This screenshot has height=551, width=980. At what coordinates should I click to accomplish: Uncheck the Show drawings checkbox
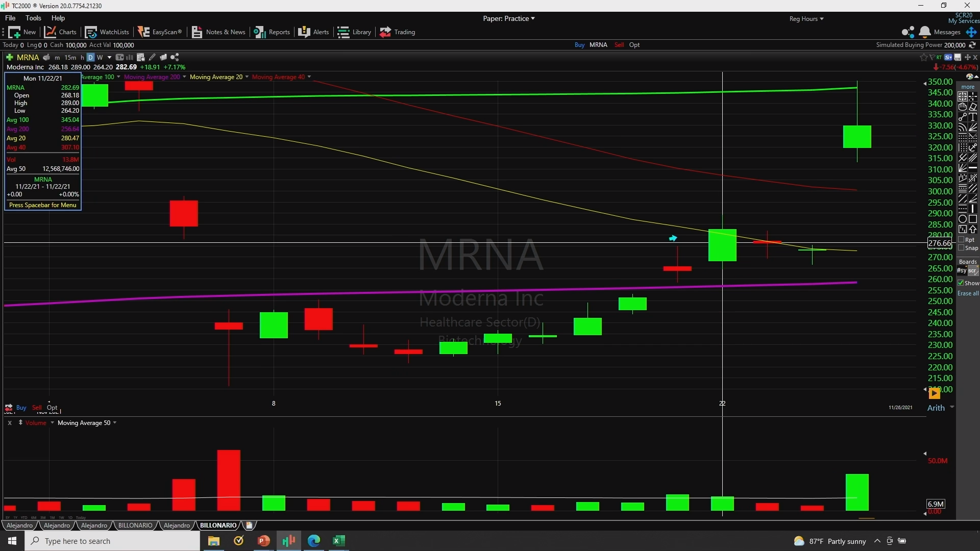click(961, 283)
